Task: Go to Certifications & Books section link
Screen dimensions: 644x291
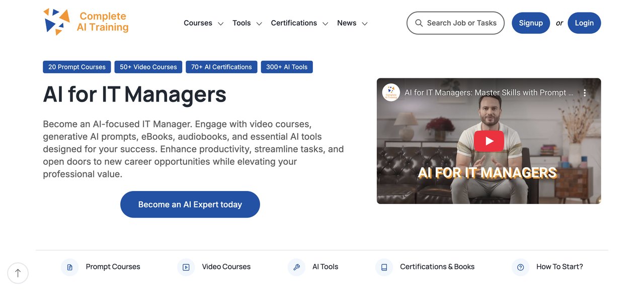Action: point(437,267)
